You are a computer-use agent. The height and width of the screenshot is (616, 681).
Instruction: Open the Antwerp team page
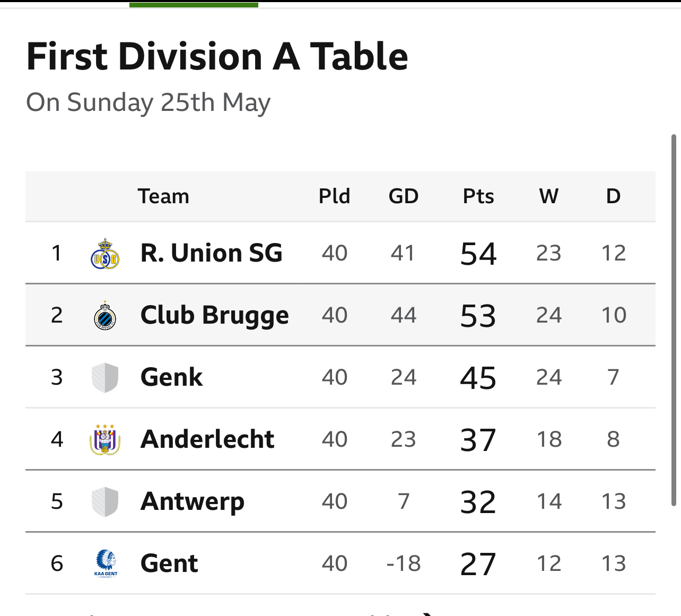(193, 502)
